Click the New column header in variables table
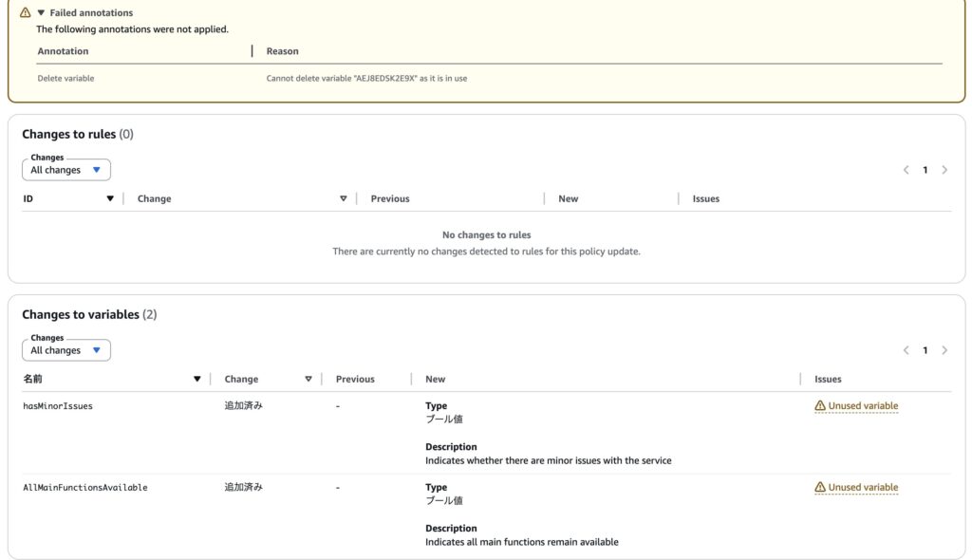The image size is (972, 560). [x=435, y=379]
